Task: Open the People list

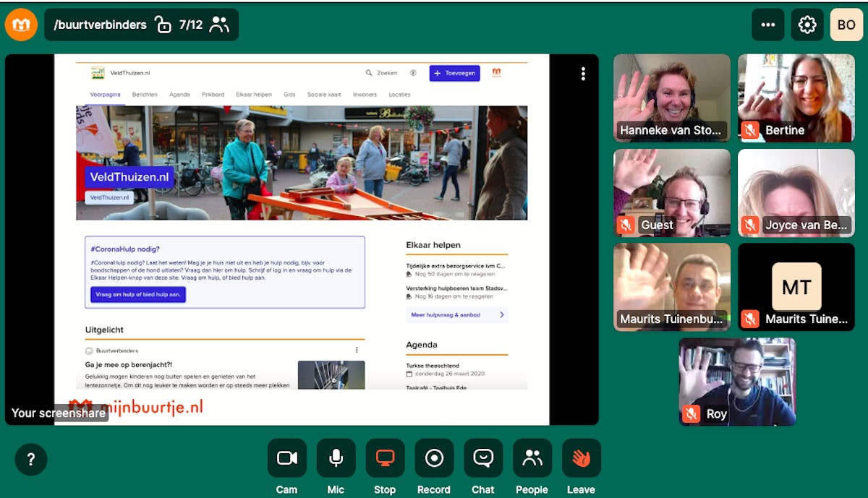Action: pyautogui.click(x=532, y=458)
